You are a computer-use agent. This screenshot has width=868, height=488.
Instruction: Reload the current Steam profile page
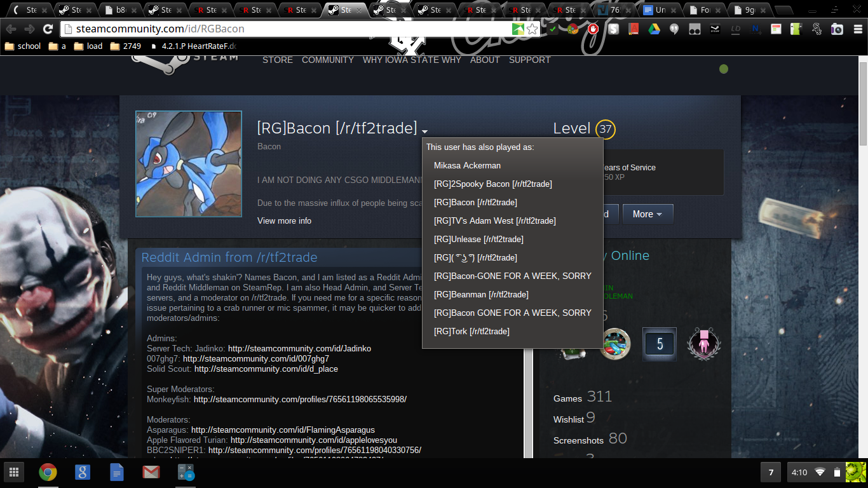pos(48,29)
